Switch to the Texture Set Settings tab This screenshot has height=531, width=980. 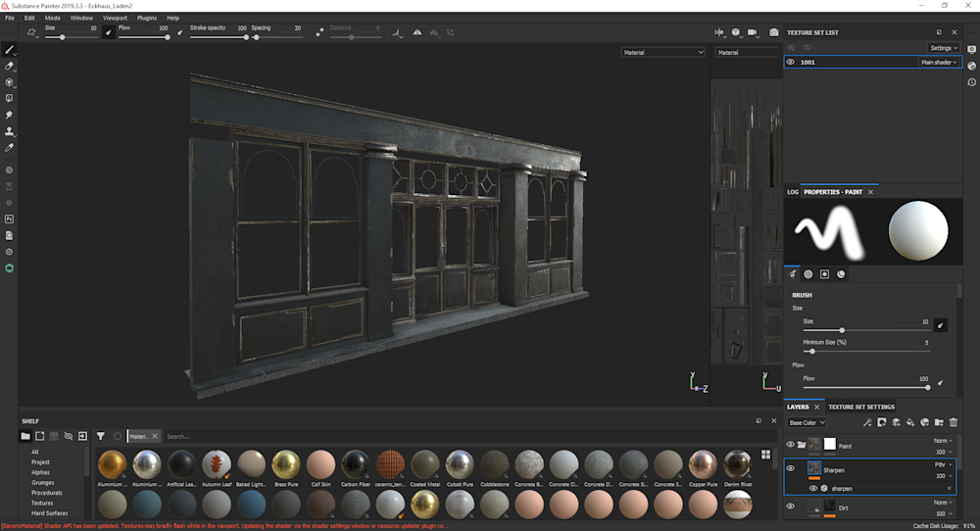point(861,407)
